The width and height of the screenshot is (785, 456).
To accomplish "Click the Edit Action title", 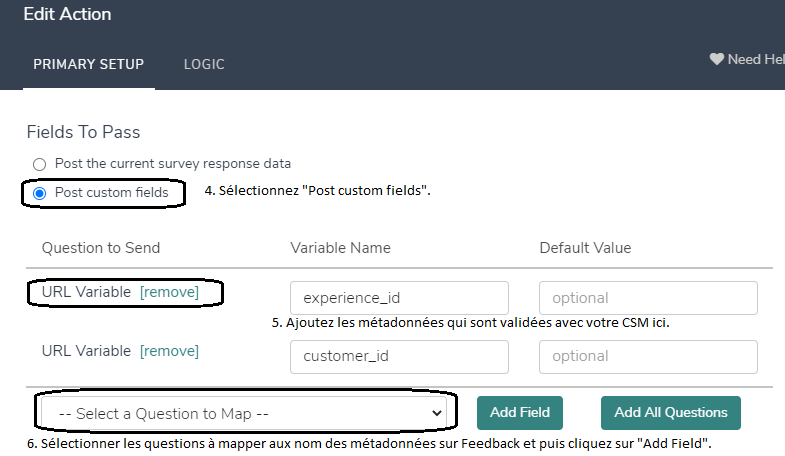I will coord(68,14).
